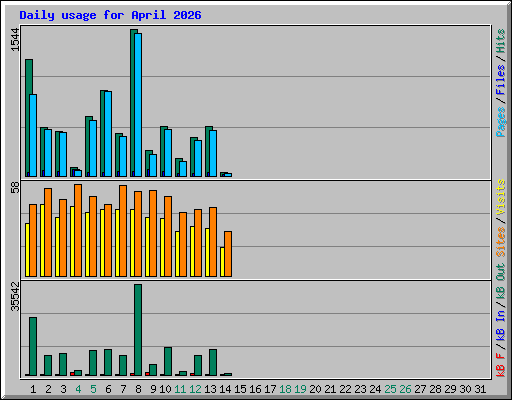Select day 4 on the date axis
Image resolution: width=512 pixels, height=400 pixels.
(x=78, y=389)
